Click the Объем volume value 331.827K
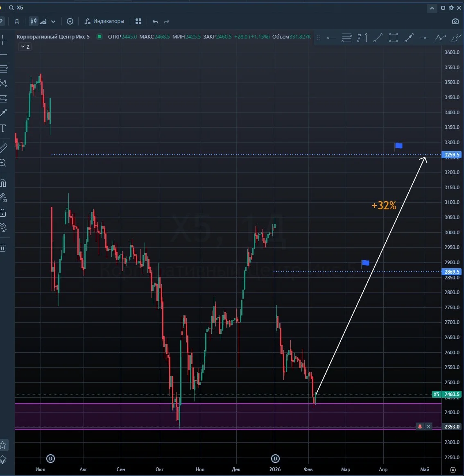464x476 pixels. click(300, 37)
